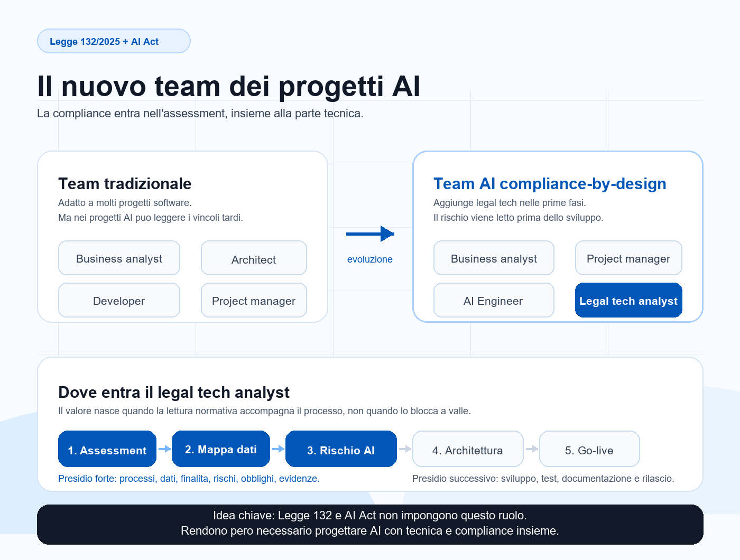This screenshot has height=560, width=740.
Task: Click the Team AI compliance-by-design heading
Action: [x=550, y=184]
